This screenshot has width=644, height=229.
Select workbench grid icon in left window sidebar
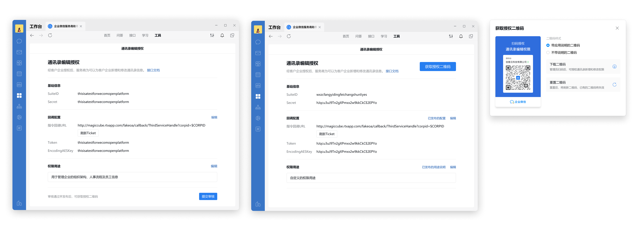point(19,95)
